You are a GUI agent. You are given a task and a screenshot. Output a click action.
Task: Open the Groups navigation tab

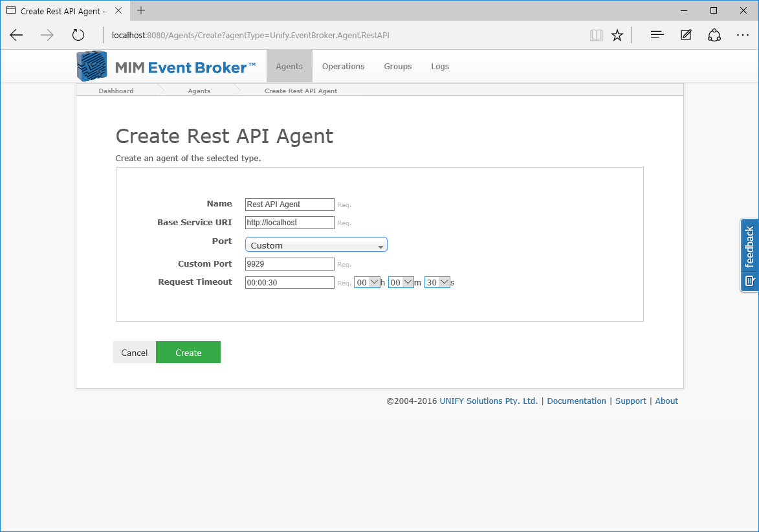pos(398,66)
